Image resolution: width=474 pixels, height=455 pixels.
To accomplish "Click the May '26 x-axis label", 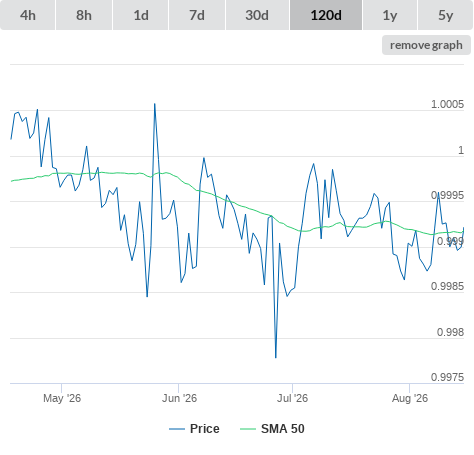I will coord(62,398).
